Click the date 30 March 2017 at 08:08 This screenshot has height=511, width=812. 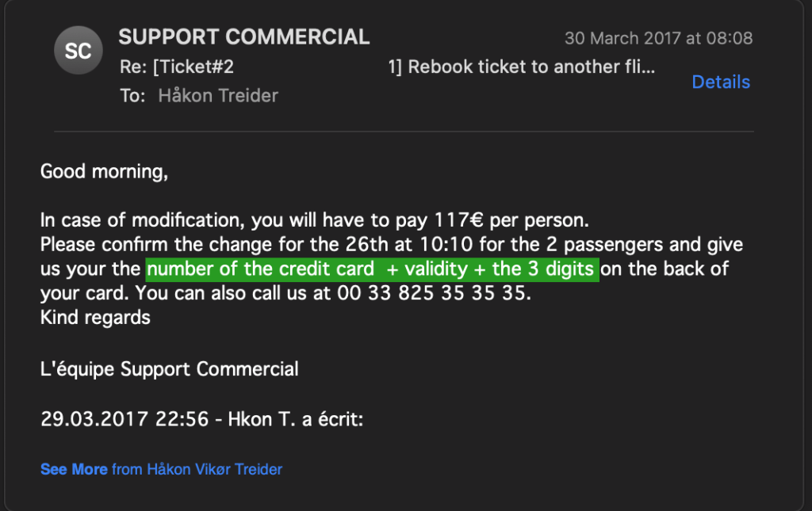click(x=658, y=38)
